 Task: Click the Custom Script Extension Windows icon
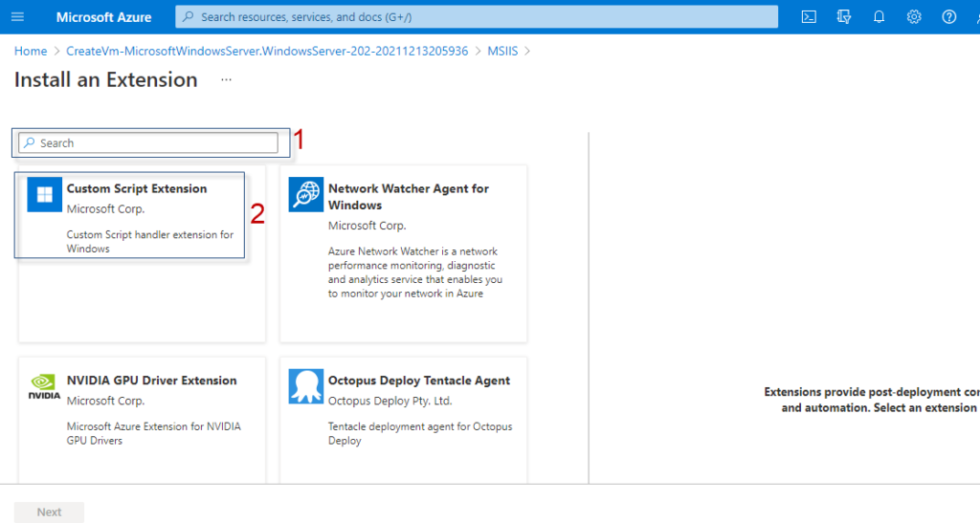pyautogui.click(x=44, y=195)
